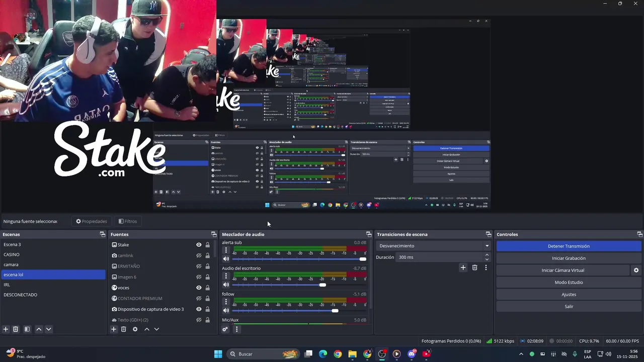
Task: Move scene up in Escenas panel
Action: click(39, 329)
